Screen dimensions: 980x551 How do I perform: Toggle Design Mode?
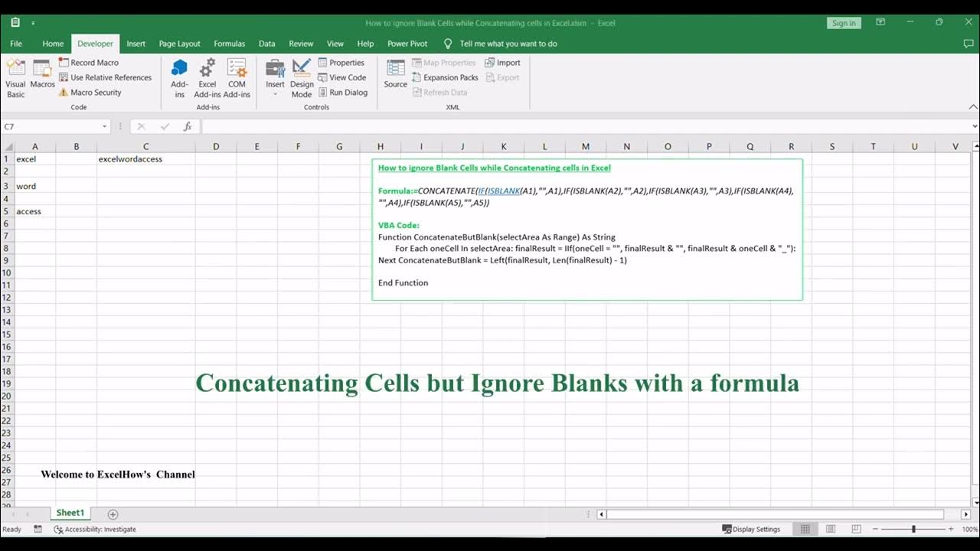click(x=302, y=77)
